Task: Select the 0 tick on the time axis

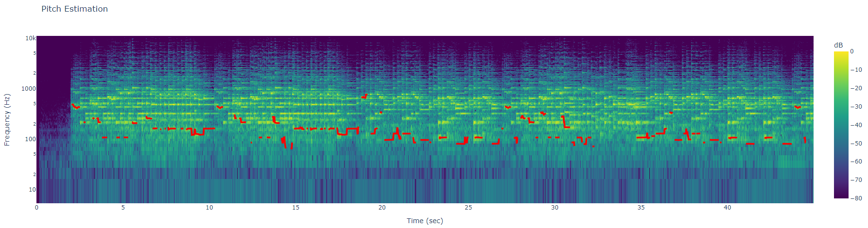Action: click(x=37, y=208)
